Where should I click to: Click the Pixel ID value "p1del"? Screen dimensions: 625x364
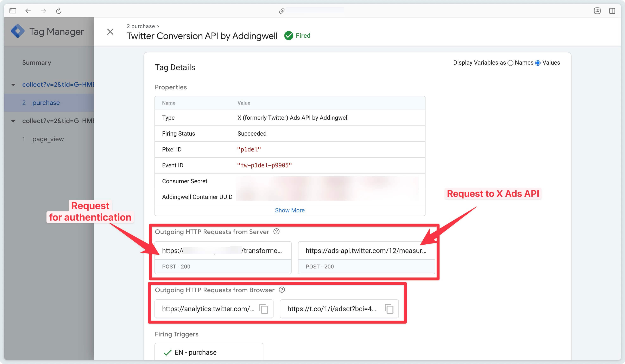coord(249,149)
